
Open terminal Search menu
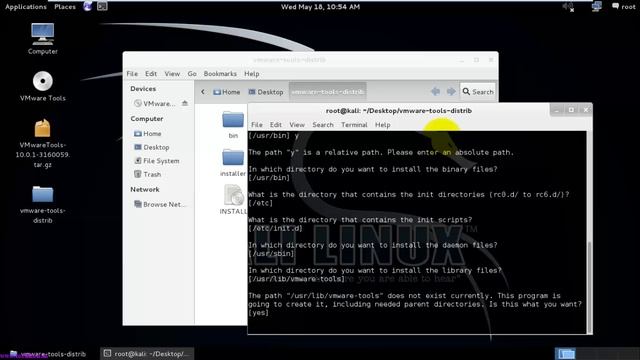click(x=323, y=124)
